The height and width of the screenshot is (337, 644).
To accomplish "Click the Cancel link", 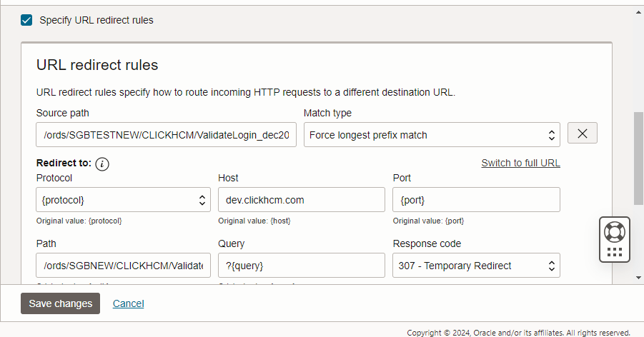I will (129, 303).
